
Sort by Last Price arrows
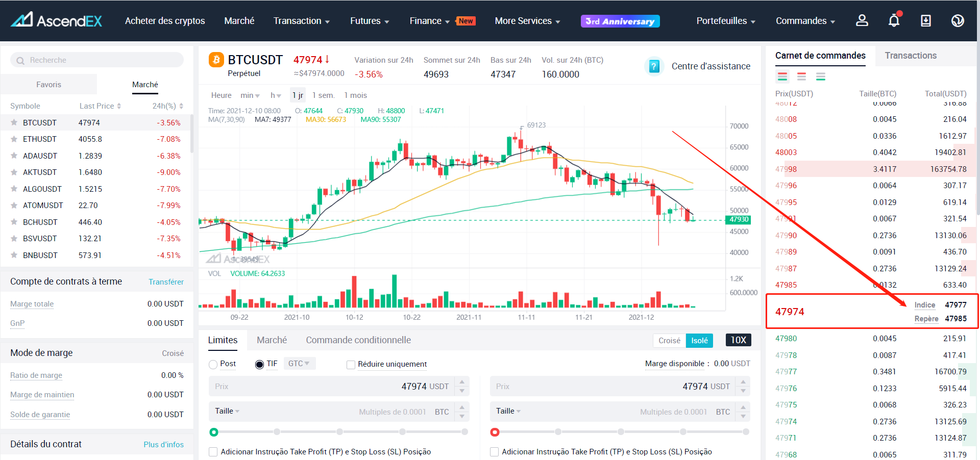(x=119, y=106)
